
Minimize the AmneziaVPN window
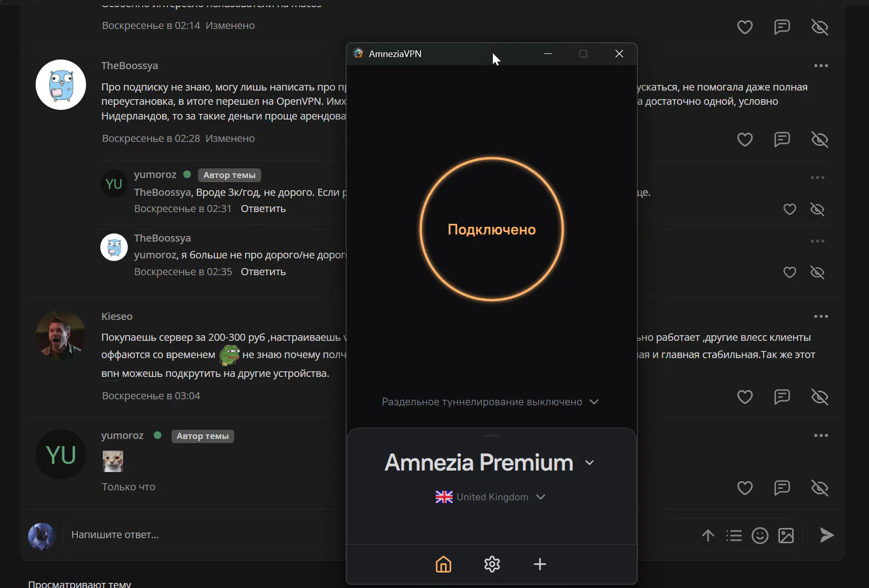tap(548, 53)
